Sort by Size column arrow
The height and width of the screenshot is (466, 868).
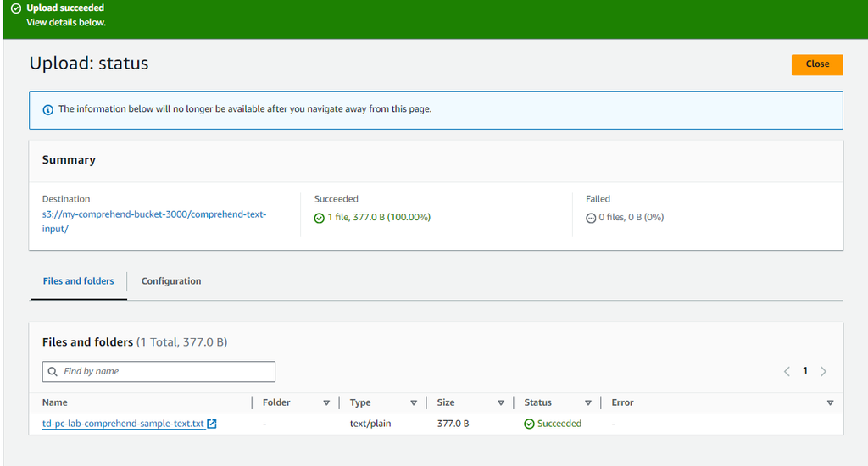pos(501,403)
